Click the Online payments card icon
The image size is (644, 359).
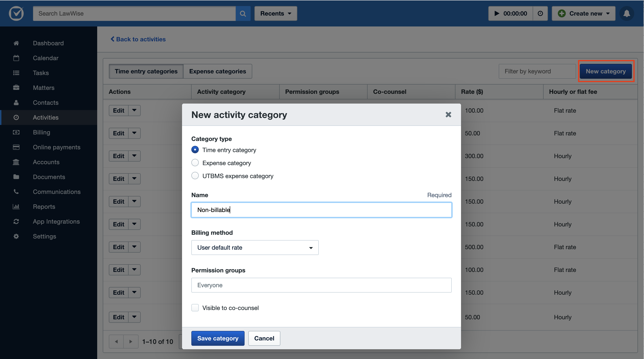coord(16,147)
